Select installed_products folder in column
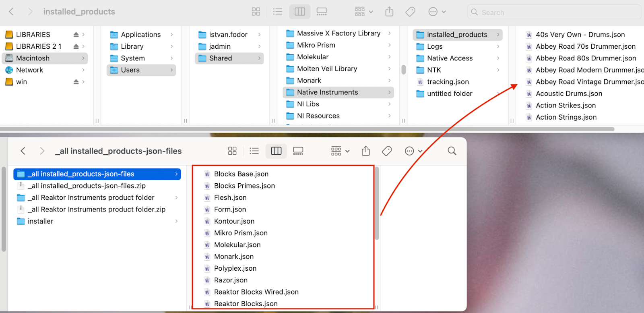The height and width of the screenshot is (313, 644). point(458,35)
